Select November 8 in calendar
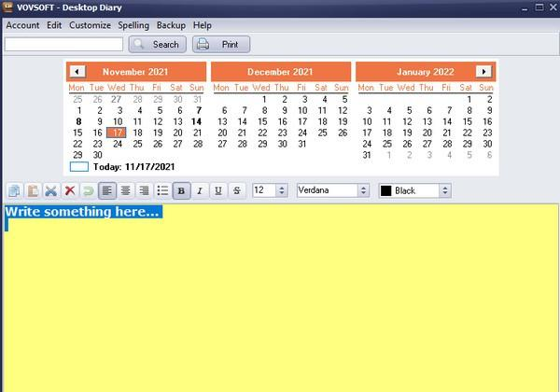The width and height of the screenshot is (560, 392). pyautogui.click(x=78, y=121)
